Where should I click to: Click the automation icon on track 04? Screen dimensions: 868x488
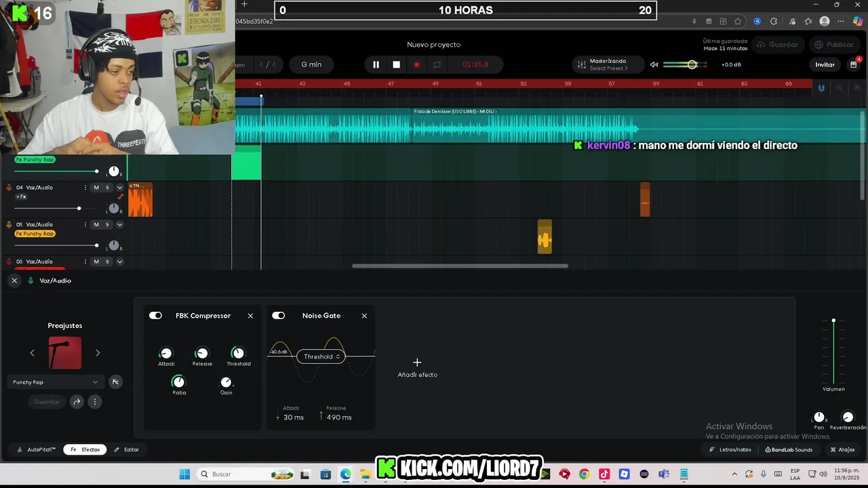pyautogui.click(x=121, y=197)
